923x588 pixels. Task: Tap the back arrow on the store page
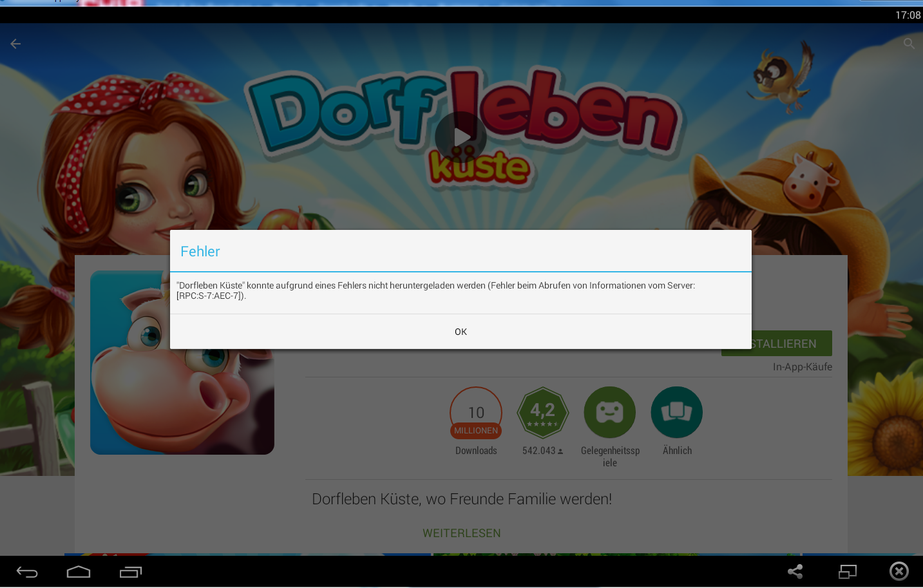pyautogui.click(x=16, y=44)
